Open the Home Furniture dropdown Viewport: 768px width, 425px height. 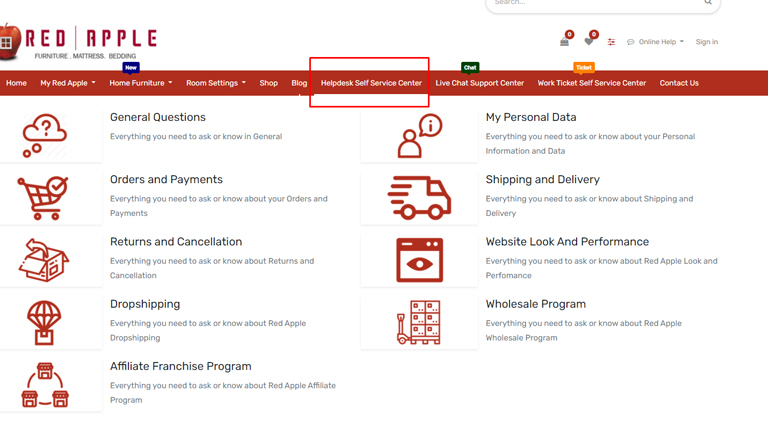tap(140, 83)
